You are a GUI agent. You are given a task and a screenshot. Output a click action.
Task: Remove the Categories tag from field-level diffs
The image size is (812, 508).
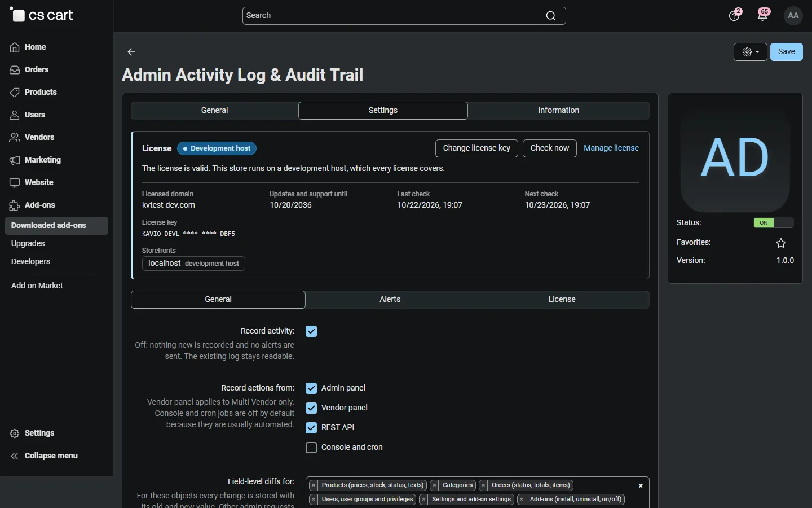[x=435, y=485]
